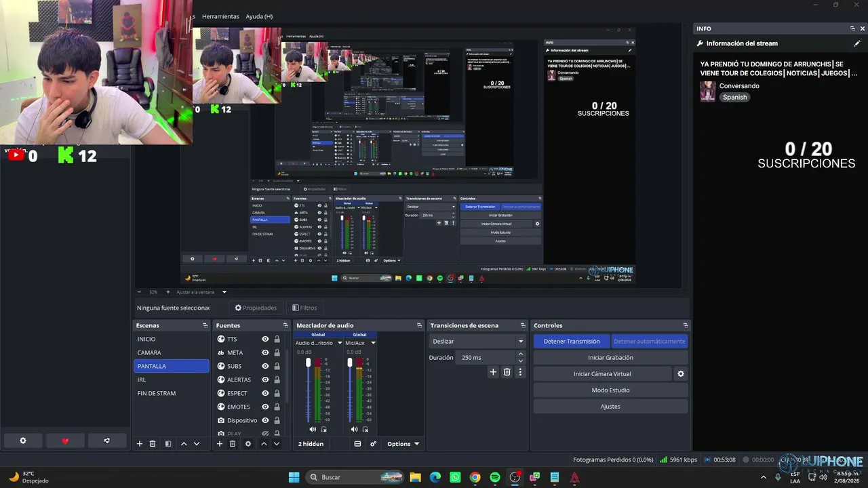Click the Windows taskbar Buscar search box
868x488 pixels.
356,477
